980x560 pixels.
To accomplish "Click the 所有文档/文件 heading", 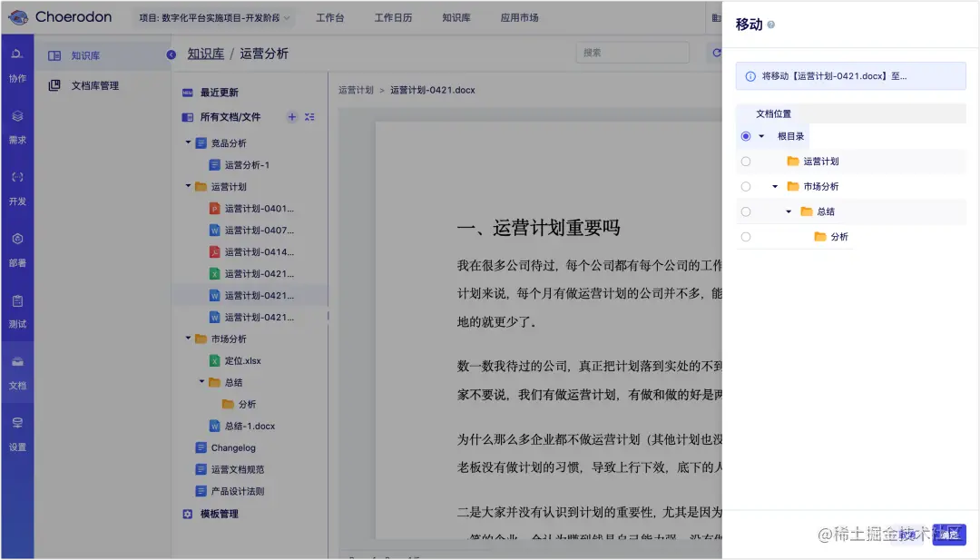I will point(230,117).
